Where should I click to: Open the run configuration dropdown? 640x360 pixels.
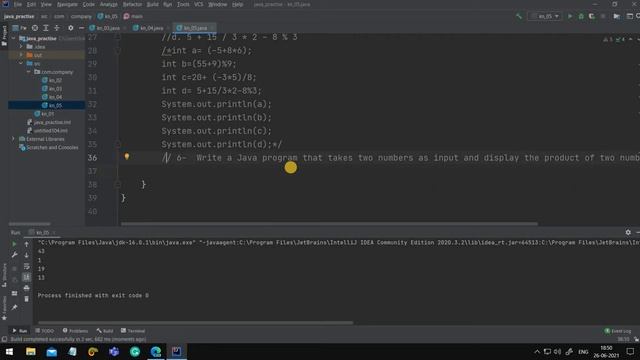(545, 16)
